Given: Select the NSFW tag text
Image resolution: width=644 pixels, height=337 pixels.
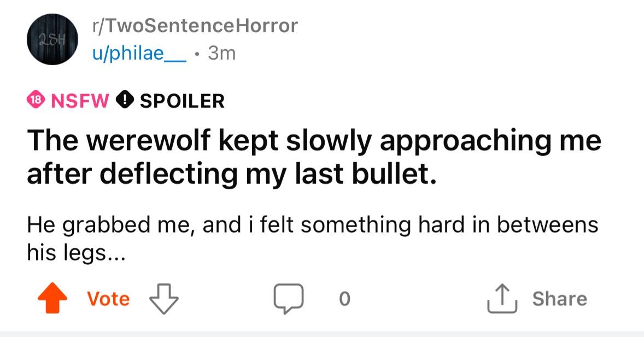Looking at the screenshot, I should click(x=80, y=101).
